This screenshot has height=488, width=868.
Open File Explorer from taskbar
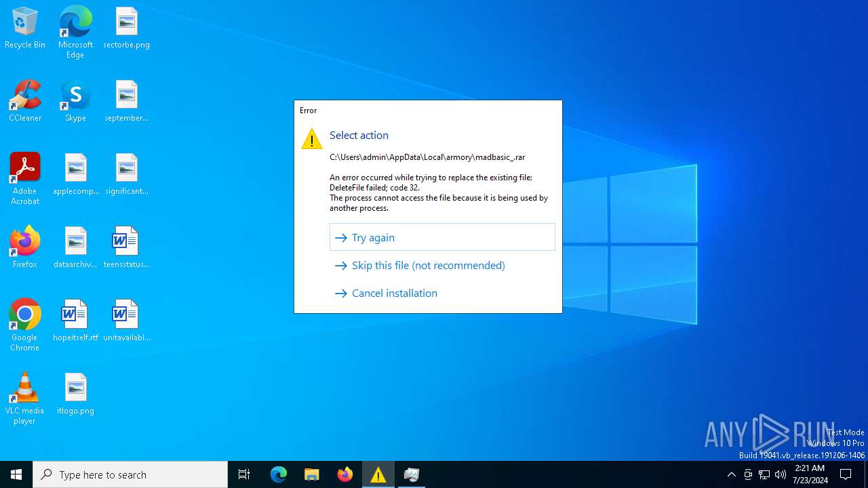click(x=312, y=474)
